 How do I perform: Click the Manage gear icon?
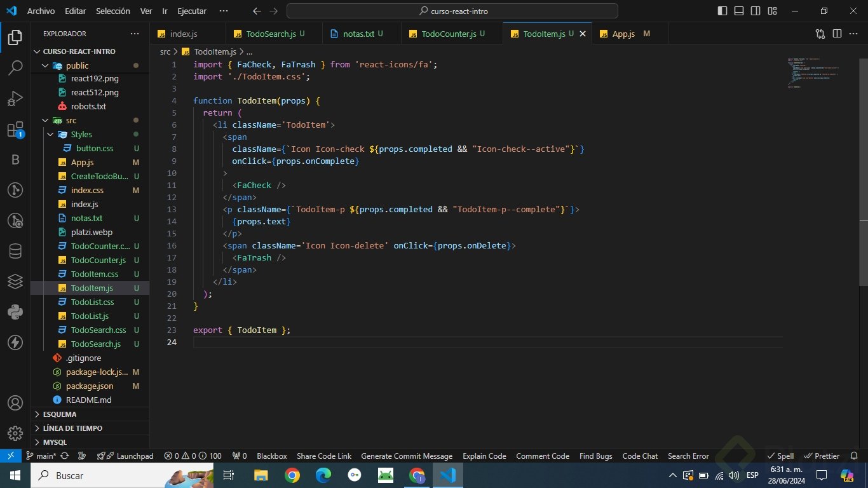15,433
